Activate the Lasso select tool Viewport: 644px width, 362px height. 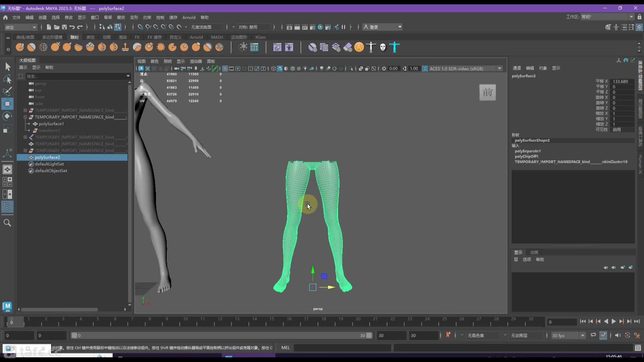pos(7,79)
